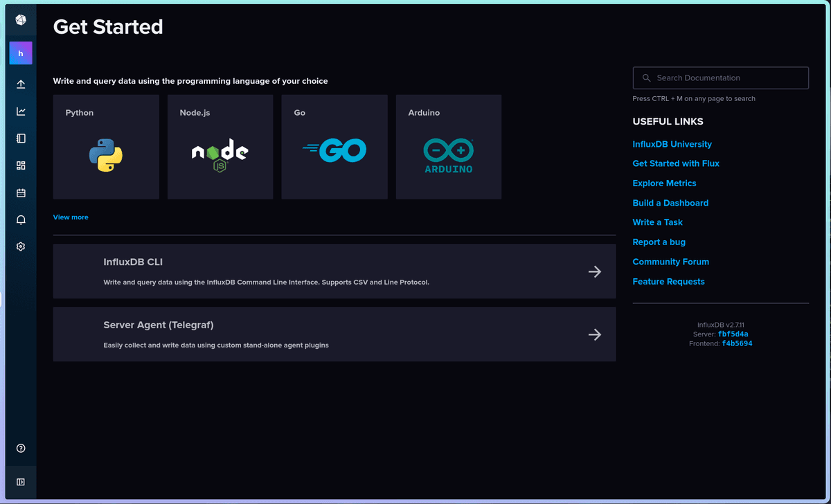
Task: Open the Server Agent (Telegraf) heading
Action: click(159, 325)
